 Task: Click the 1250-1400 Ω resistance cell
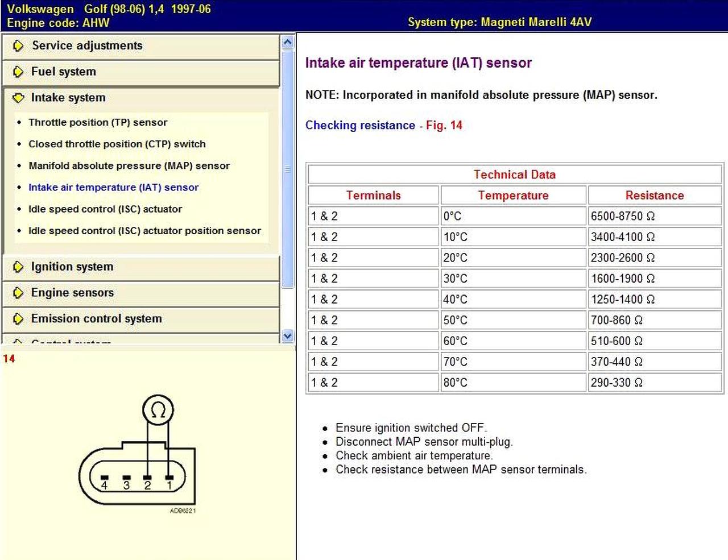[655, 299]
